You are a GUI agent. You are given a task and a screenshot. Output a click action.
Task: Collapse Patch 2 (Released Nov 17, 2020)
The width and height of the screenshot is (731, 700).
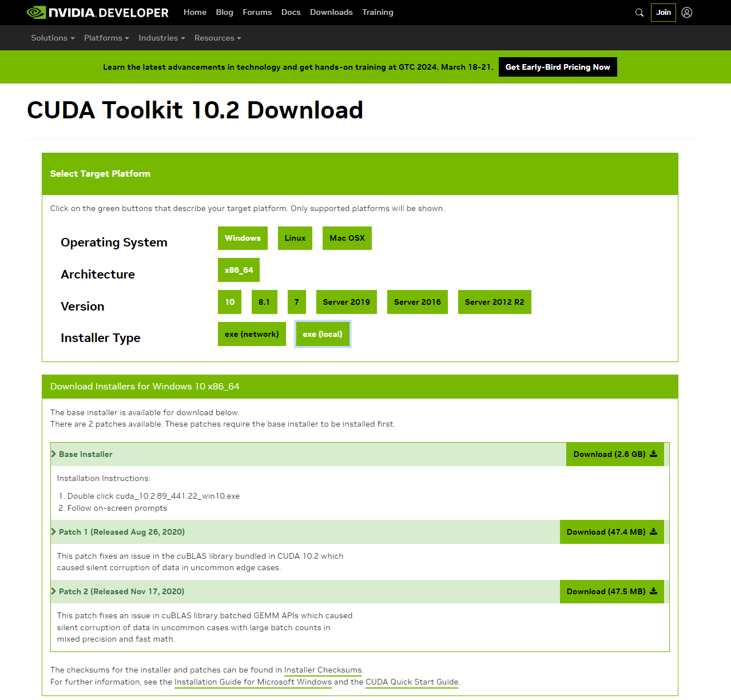(x=118, y=591)
